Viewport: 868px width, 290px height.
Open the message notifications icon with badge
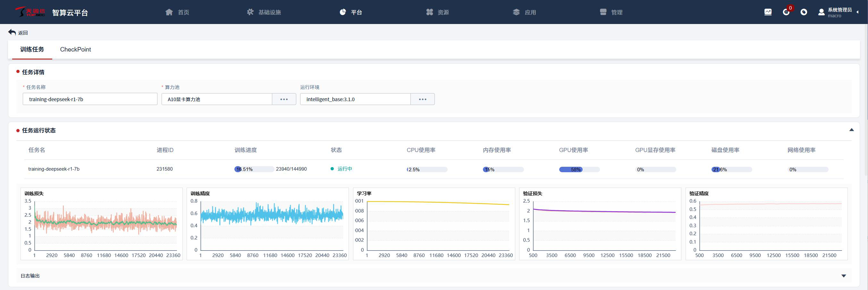pos(786,12)
